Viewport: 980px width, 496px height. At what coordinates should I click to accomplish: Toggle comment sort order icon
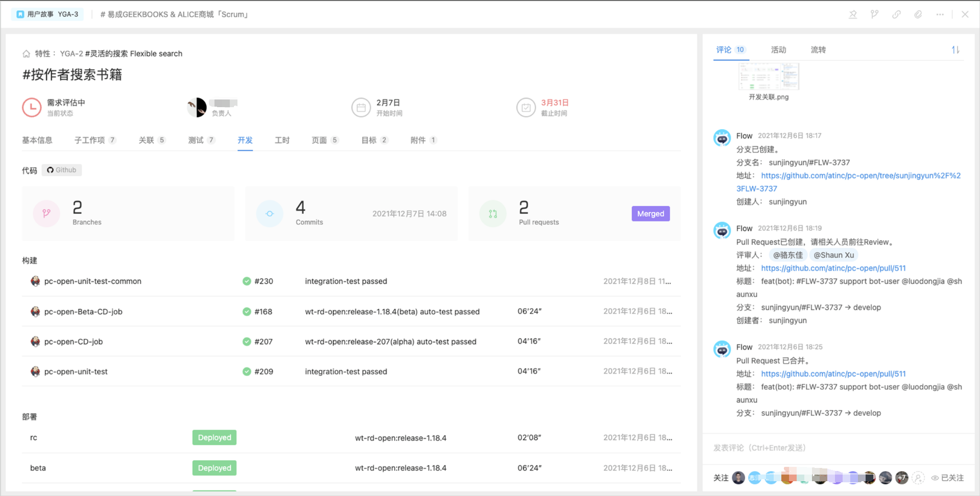pos(955,49)
